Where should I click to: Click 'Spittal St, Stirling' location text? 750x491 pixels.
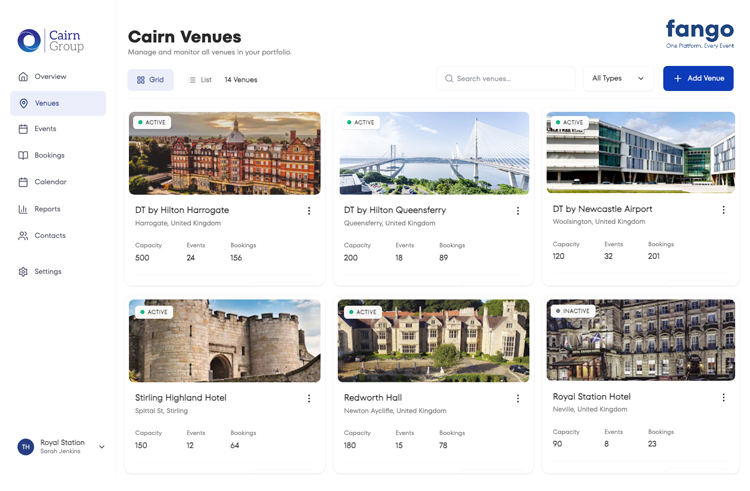[161, 411]
